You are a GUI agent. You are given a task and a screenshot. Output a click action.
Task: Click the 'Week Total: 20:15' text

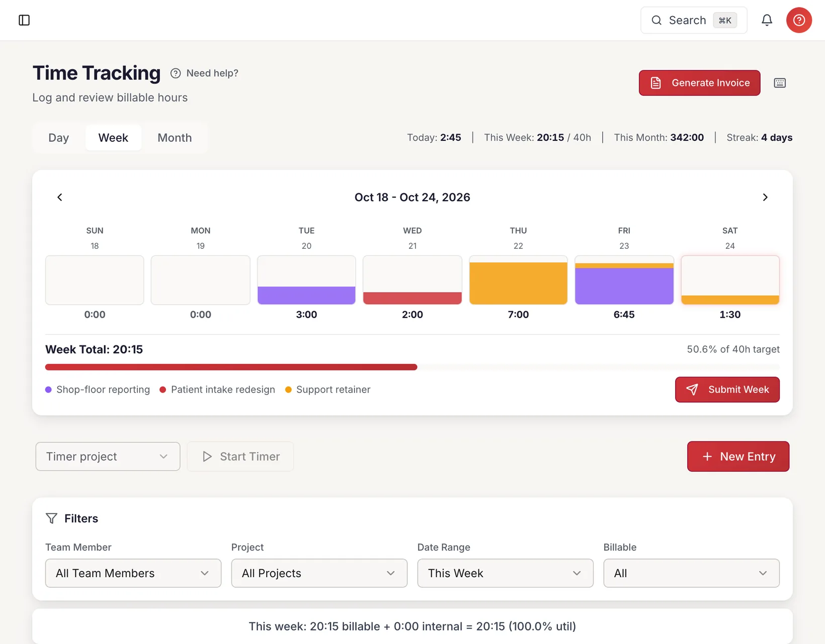click(94, 349)
